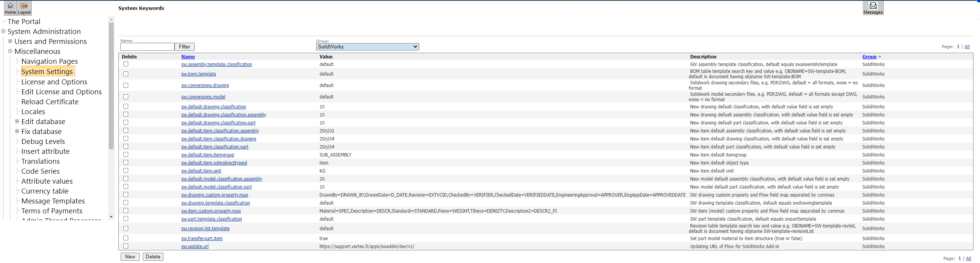This screenshot has width=980, height=263.
Task: Select Debug Levels in navigation tree
Action: click(43, 141)
